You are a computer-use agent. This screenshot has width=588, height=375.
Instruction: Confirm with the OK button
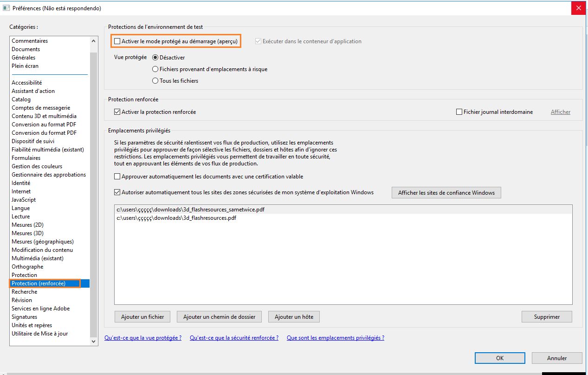point(500,358)
